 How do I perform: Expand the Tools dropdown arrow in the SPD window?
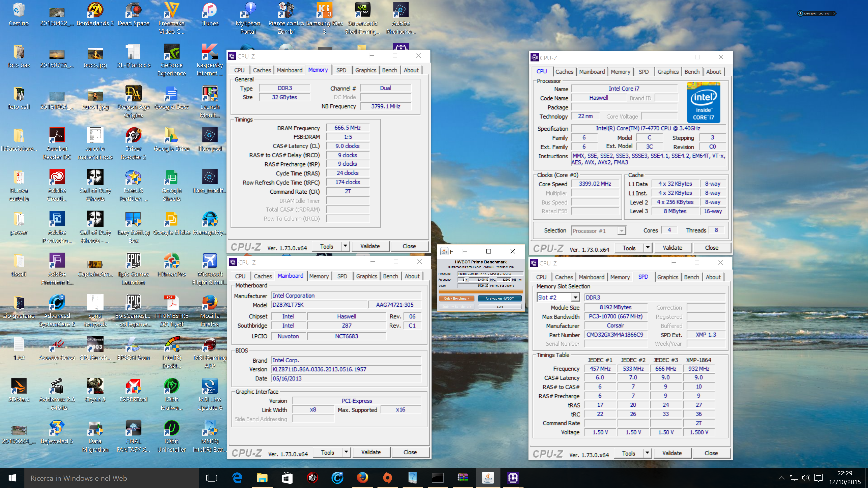(x=647, y=453)
